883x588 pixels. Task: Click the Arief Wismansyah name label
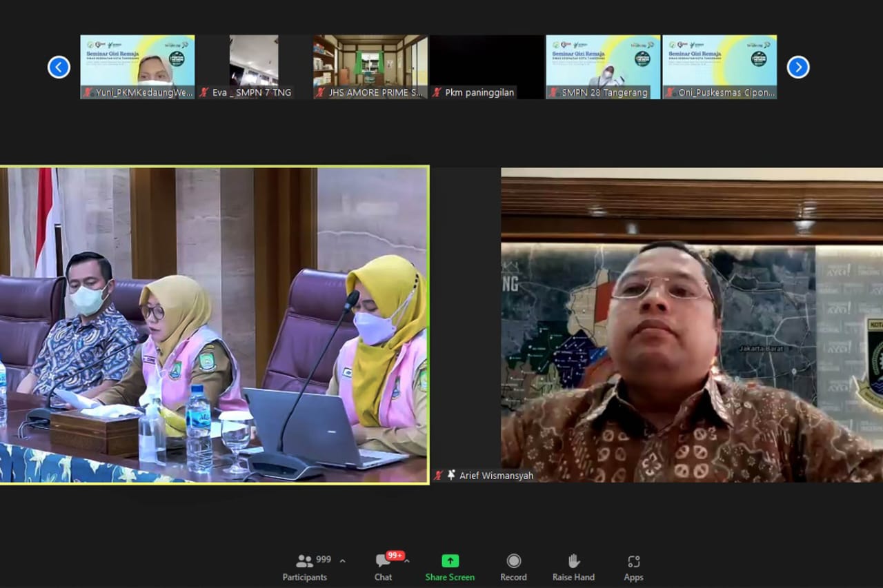pos(496,476)
